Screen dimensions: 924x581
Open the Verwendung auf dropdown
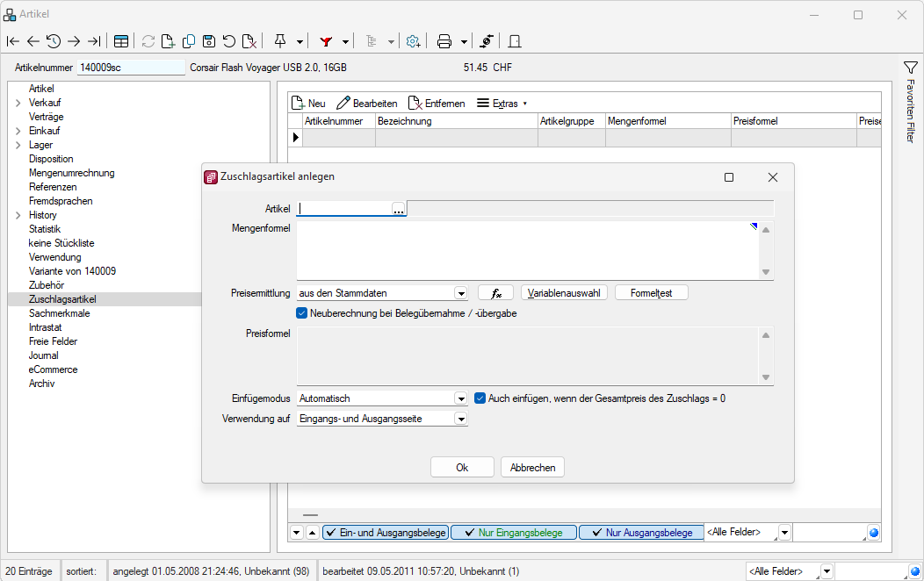pos(461,419)
